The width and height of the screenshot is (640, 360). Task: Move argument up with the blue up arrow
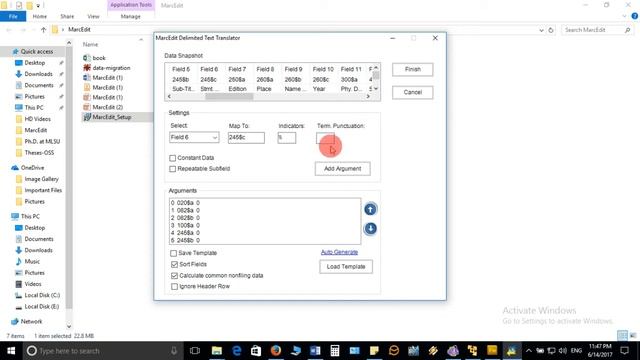click(x=370, y=209)
